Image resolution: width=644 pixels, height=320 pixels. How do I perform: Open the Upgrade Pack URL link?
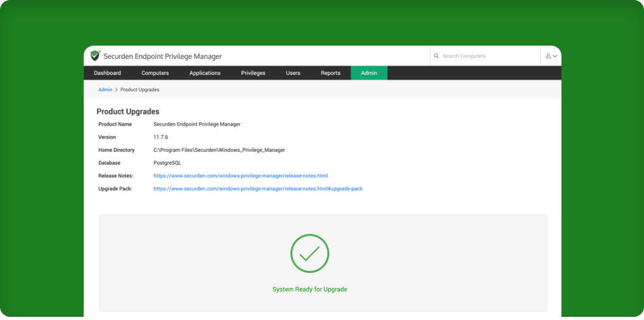[258, 189]
